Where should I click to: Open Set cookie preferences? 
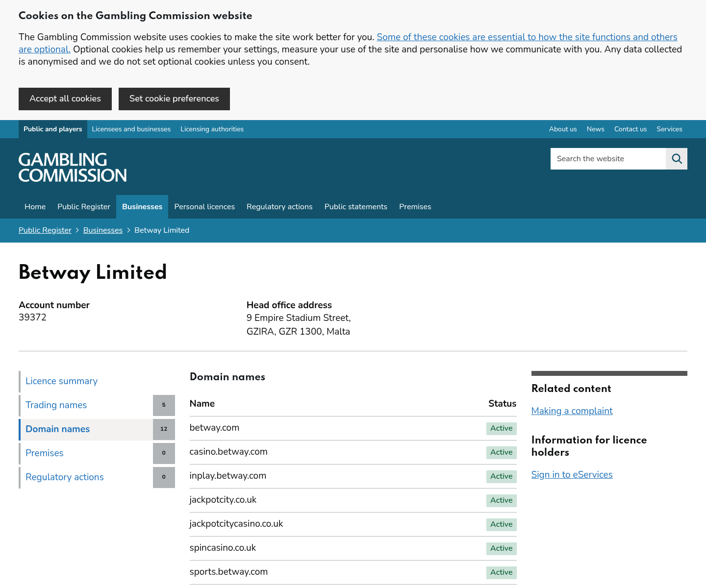pyautogui.click(x=174, y=99)
